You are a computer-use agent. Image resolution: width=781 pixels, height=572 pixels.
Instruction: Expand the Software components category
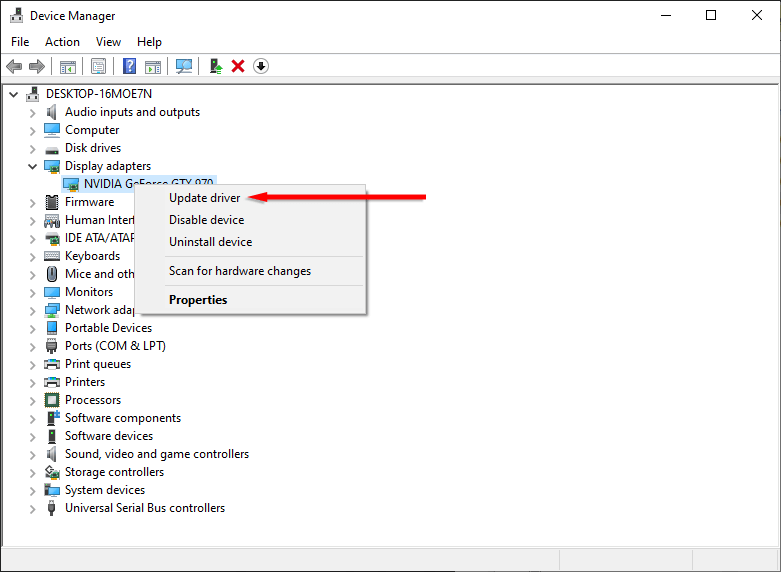click(x=33, y=419)
